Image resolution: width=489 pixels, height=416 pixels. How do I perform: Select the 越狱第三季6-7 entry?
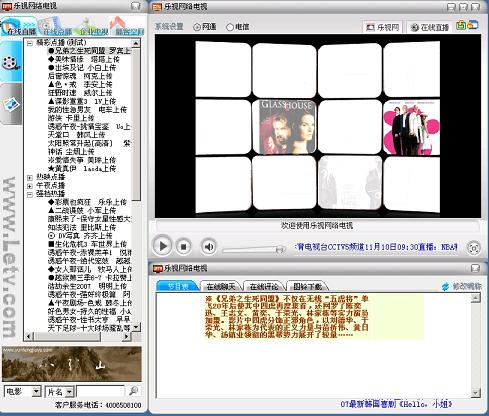pos(90,278)
